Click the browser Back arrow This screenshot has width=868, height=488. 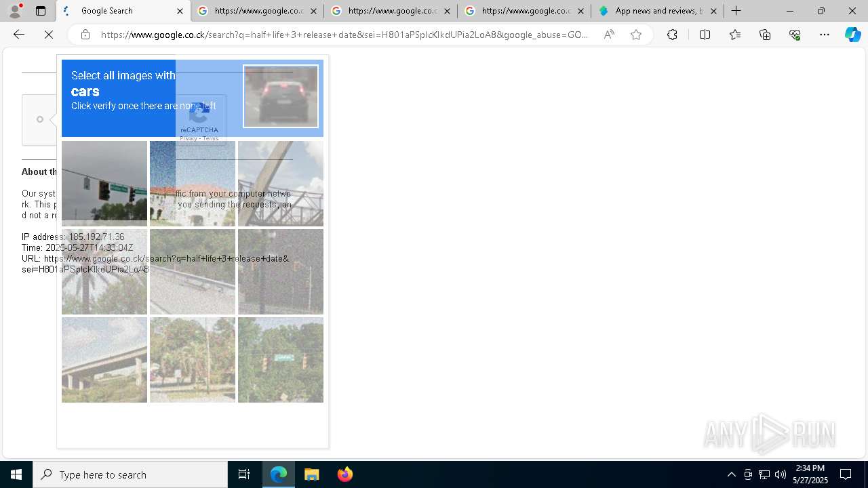point(19,35)
